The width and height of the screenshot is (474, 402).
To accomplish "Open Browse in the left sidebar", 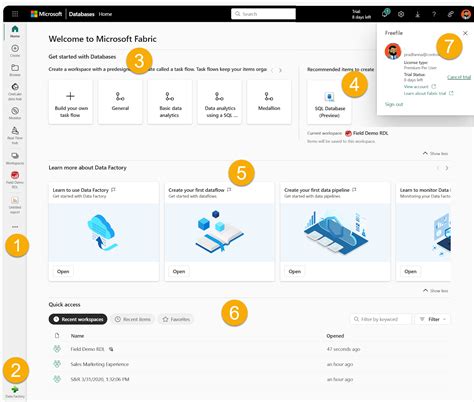I will pos(15,70).
